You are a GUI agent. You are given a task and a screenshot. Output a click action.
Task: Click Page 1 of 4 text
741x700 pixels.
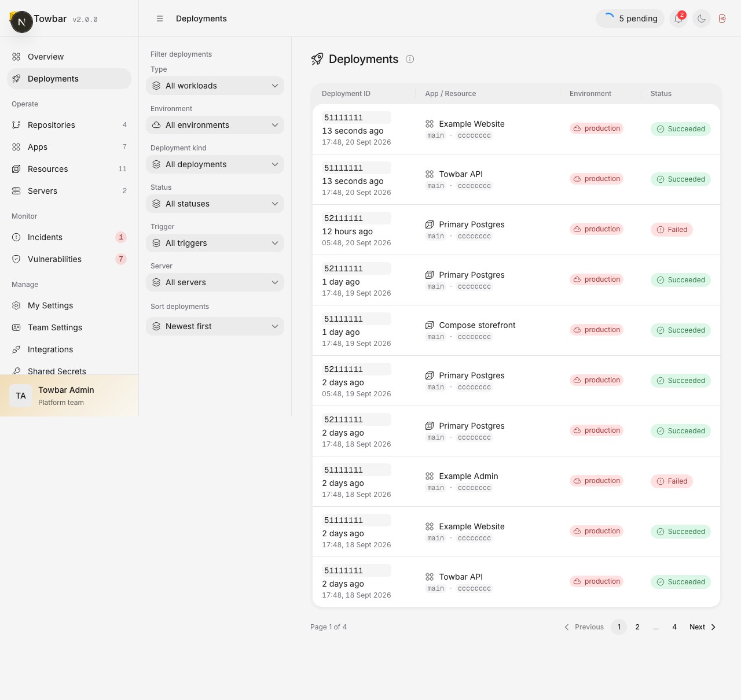pos(328,627)
